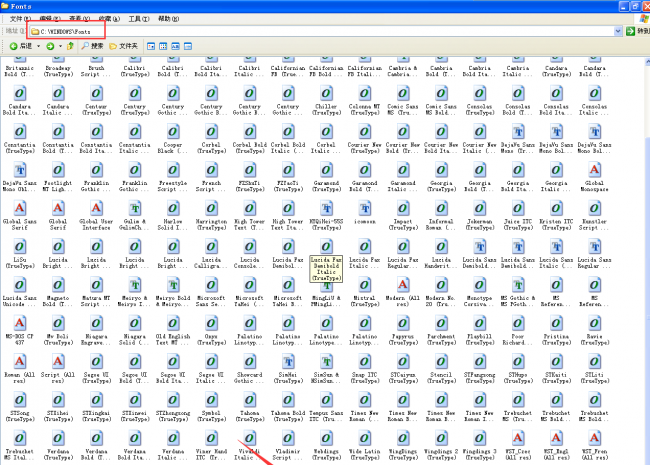The width and height of the screenshot is (650, 465).
Task: Click the "Onyx (TrueType)" font name
Action: click(x=211, y=339)
